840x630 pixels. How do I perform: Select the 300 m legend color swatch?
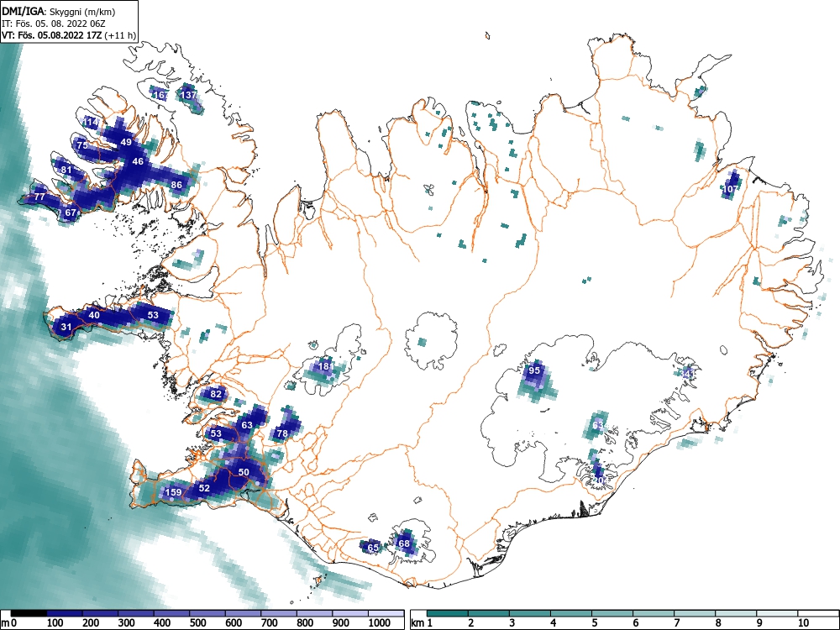[x=136, y=613]
